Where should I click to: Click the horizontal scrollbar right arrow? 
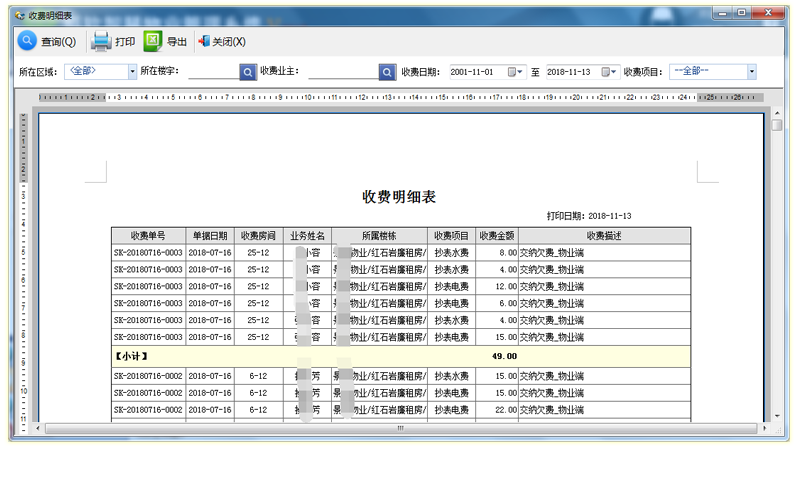[x=764, y=429]
